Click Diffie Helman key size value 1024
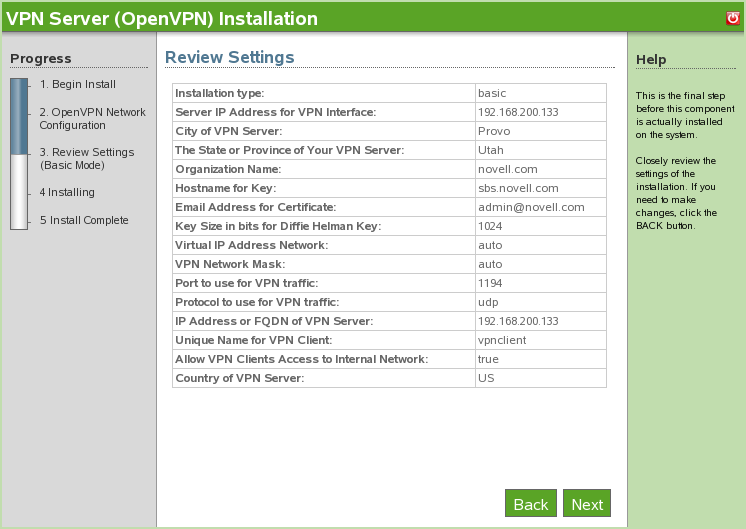Screen dimensions: 746x529 coord(490,226)
